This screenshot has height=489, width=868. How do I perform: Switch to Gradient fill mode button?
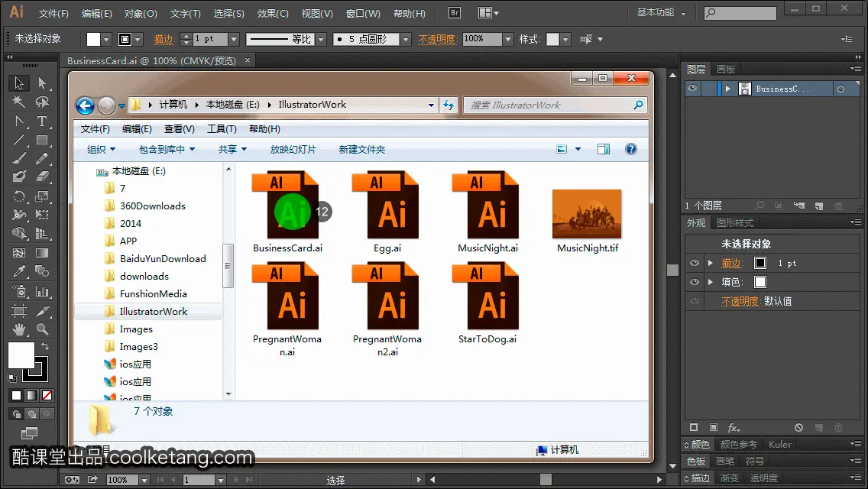tap(31, 396)
